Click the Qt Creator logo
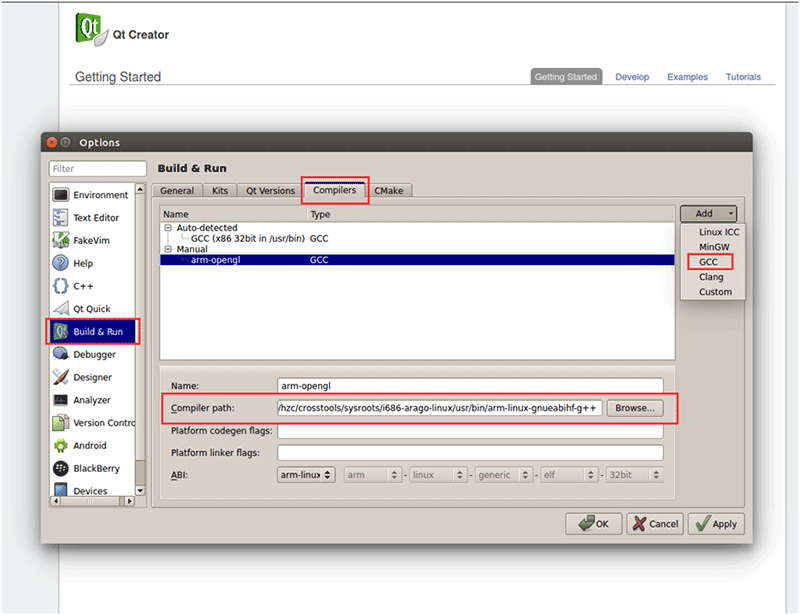This screenshot has height=615, width=800. point(92,30)
